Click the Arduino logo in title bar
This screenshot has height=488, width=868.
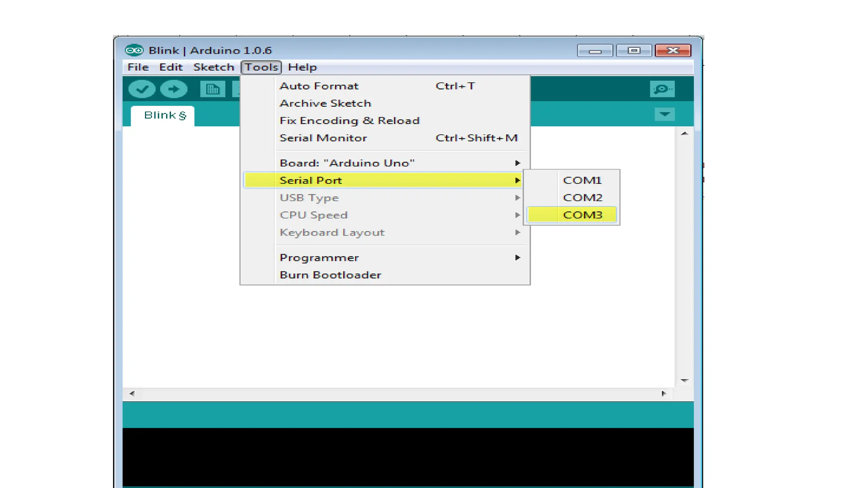[134, 50]
